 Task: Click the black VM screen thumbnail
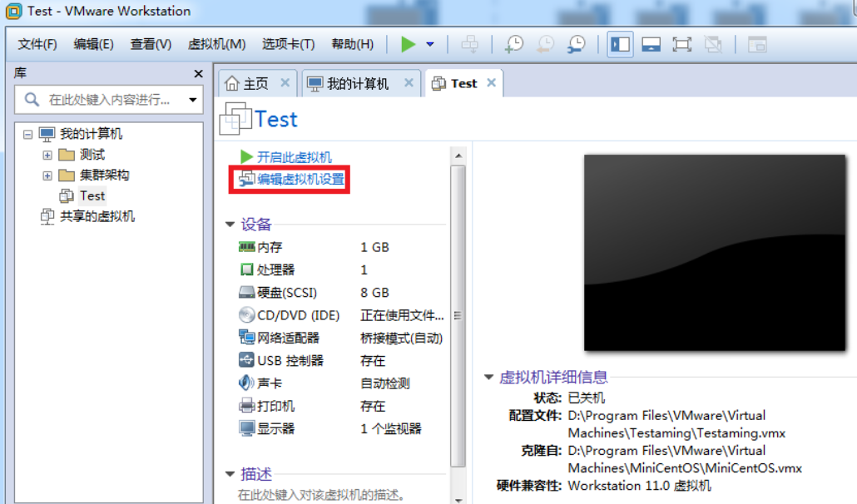[x=715, y=253]
